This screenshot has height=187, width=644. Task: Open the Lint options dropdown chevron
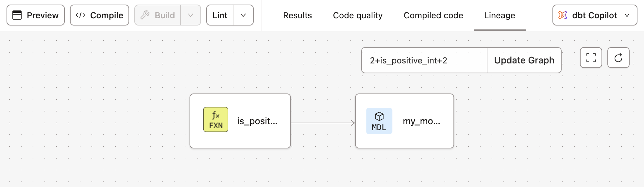point(243,15)
